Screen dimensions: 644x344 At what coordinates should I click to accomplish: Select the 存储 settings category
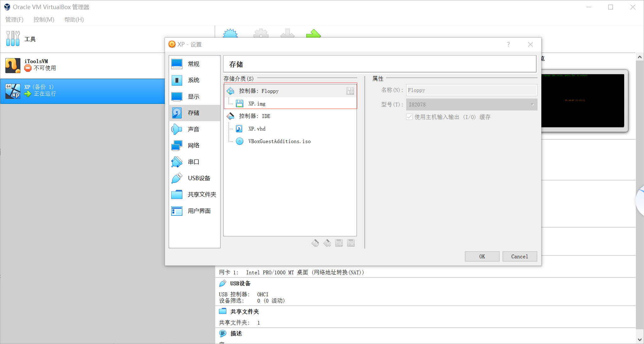pos(194,113)
